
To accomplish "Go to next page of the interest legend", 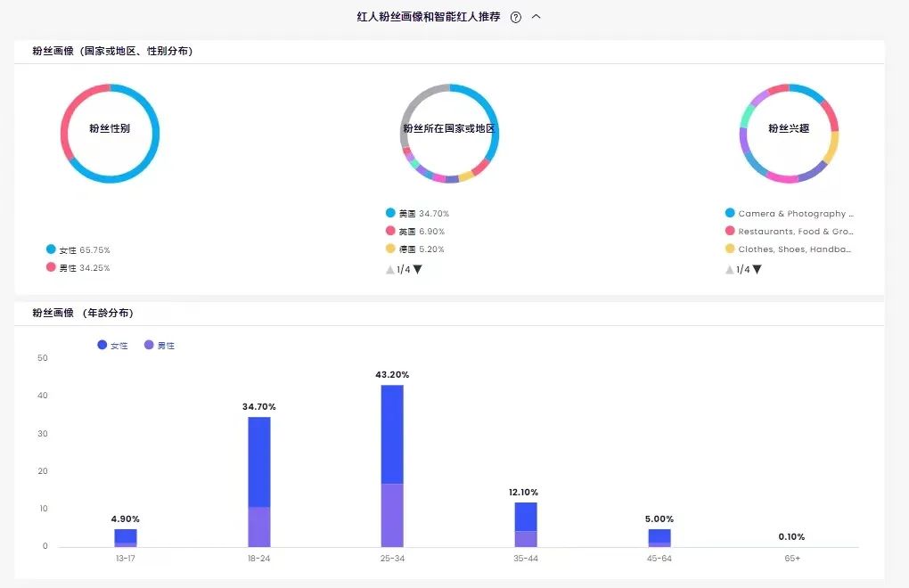I will coord(757,269).
